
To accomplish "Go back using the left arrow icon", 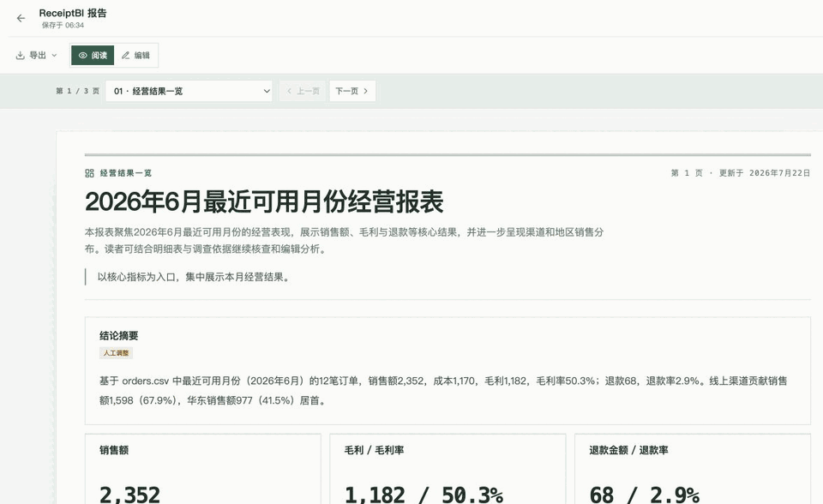I will point(21,18).
